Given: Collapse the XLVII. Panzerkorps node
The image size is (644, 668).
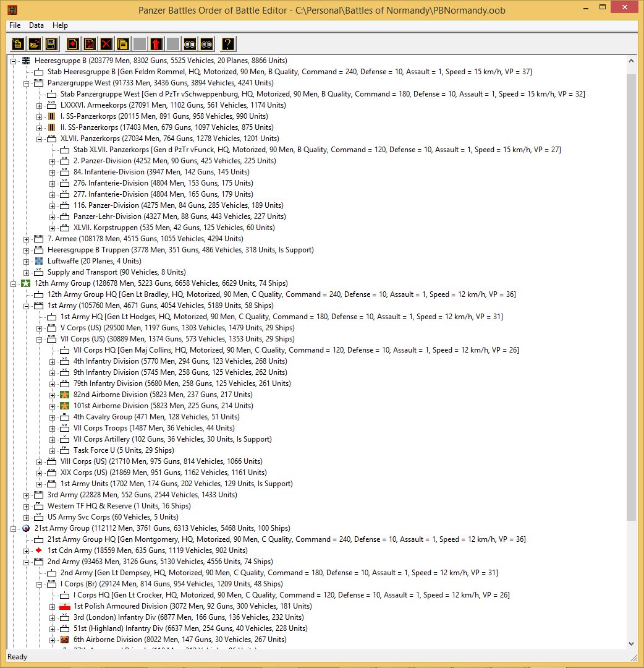Looking at the screenshot, I should (x=39, y=139).
